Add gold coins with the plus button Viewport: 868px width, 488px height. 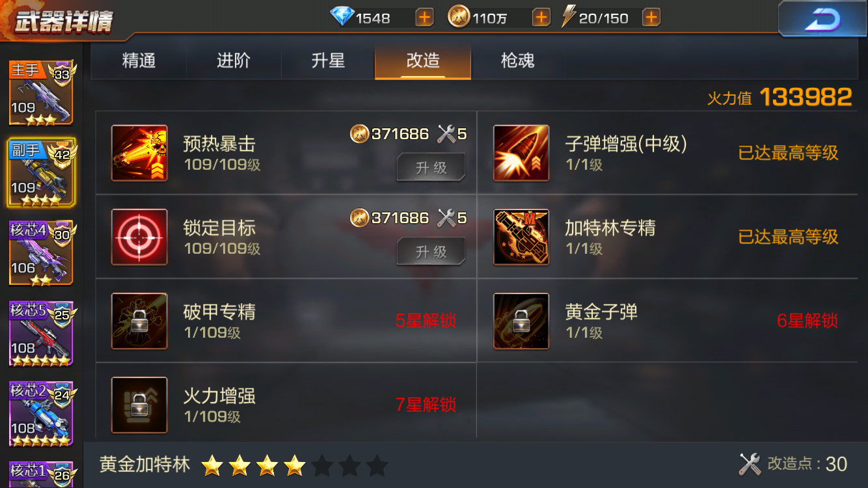[541, 18]
